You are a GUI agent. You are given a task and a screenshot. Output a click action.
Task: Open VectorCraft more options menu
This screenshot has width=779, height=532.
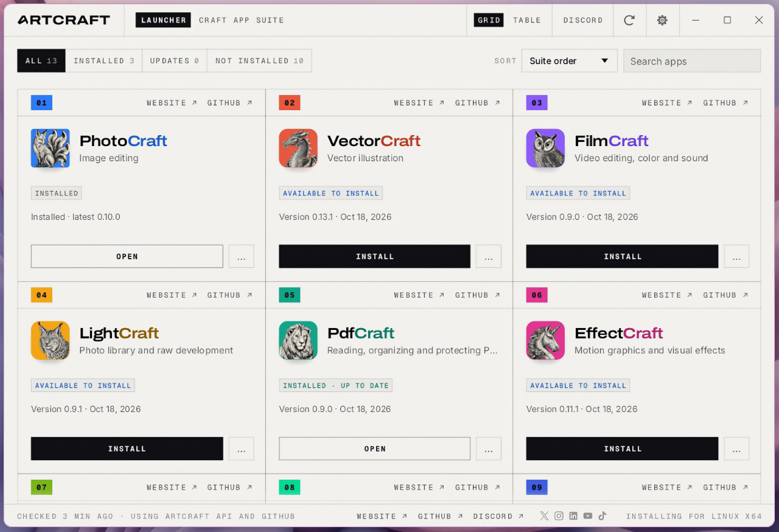[489, 256]
